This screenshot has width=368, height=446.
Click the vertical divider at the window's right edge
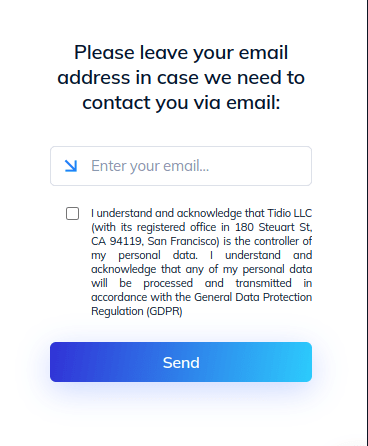coord(367,223)
